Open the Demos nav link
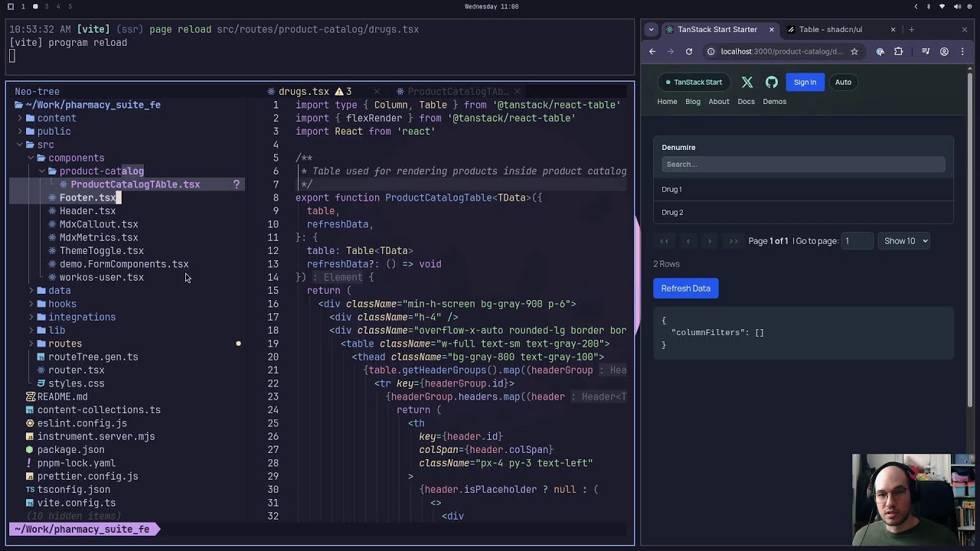 coord(775,101)
